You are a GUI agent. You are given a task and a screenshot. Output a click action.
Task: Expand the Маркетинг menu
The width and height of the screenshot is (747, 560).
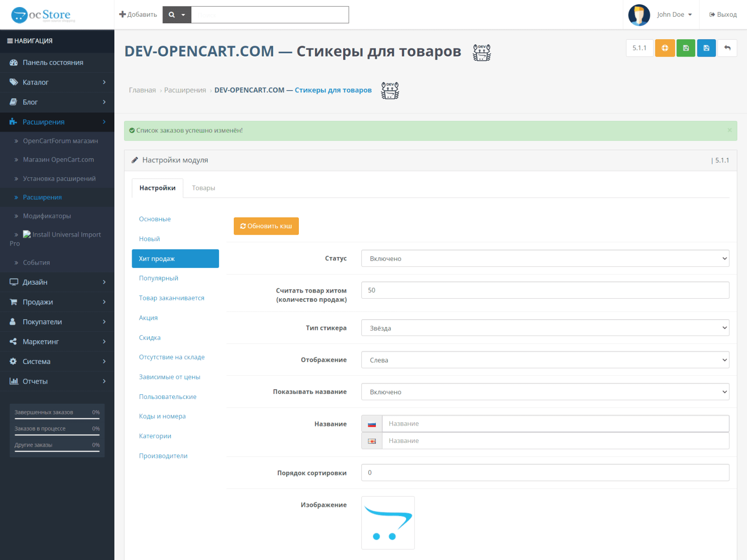pos(57,342)
